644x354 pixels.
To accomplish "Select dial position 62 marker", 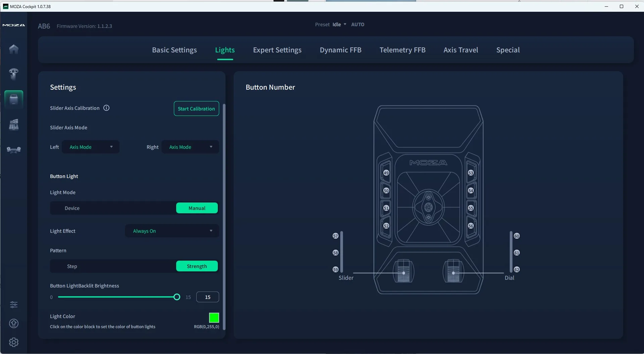I will pos(517,270).
